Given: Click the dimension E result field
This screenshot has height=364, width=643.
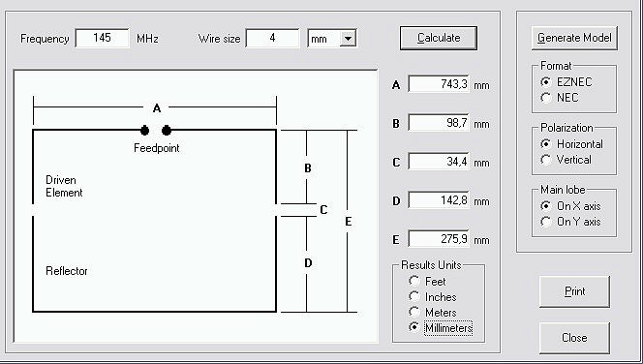Looking at the screenshot, I should click(x=439, y=239).
